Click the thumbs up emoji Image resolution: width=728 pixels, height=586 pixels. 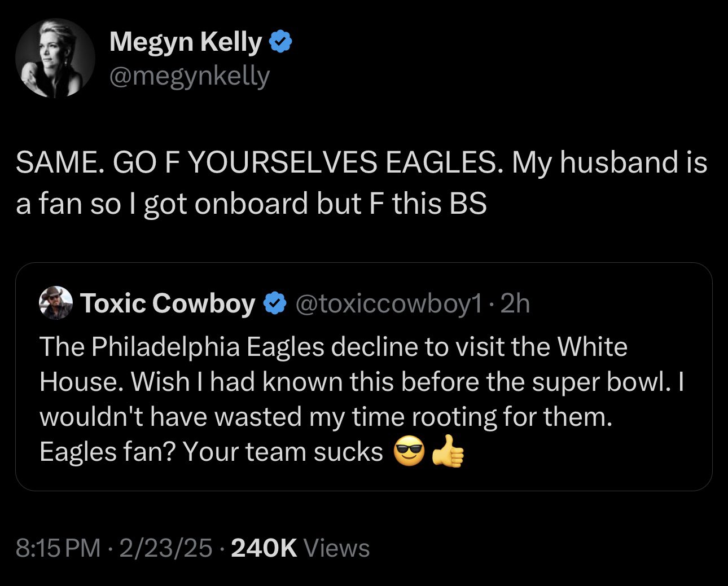coord(448,452)
